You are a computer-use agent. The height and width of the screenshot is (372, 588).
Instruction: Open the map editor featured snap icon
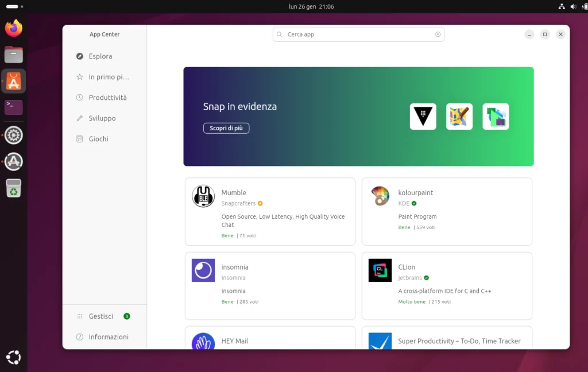(x=459, y=116)
